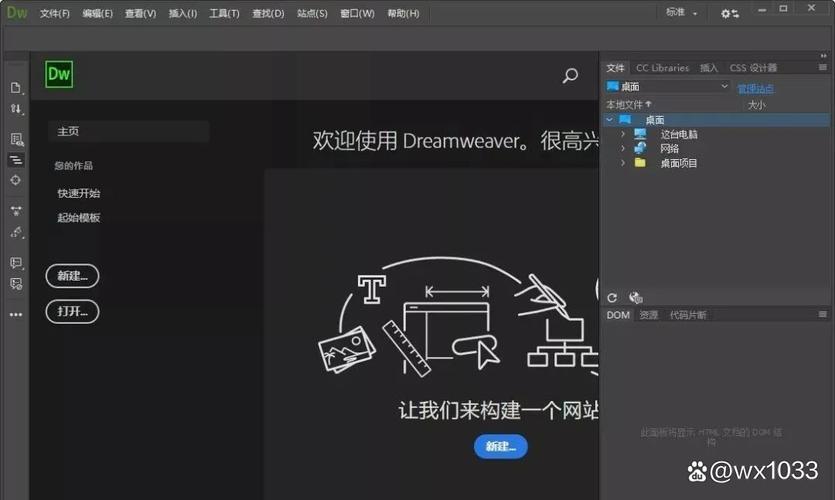Open the Insert menu 插入(I)
This screenshot has width=835, height=500.
(x=183, y=13)
